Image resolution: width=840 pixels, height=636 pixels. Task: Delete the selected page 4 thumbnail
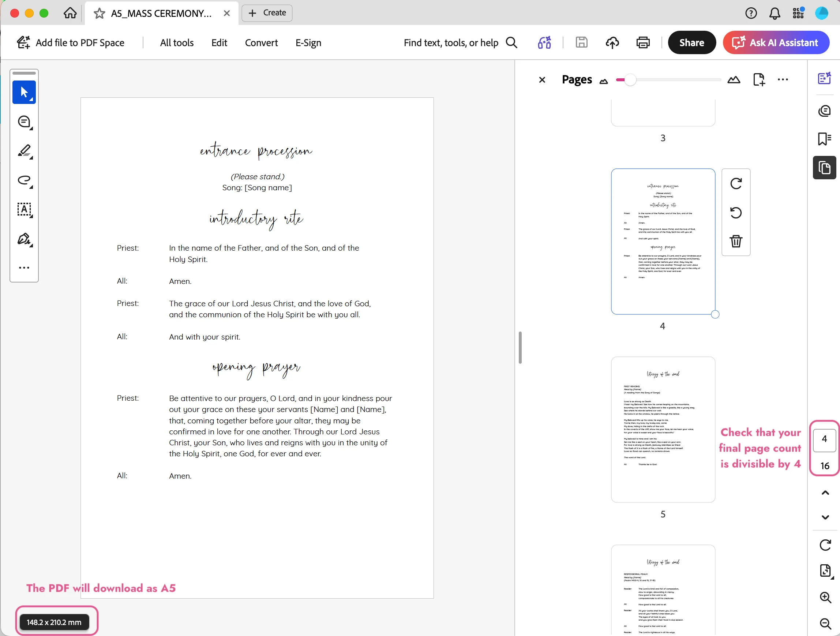[x=736, y=241]
